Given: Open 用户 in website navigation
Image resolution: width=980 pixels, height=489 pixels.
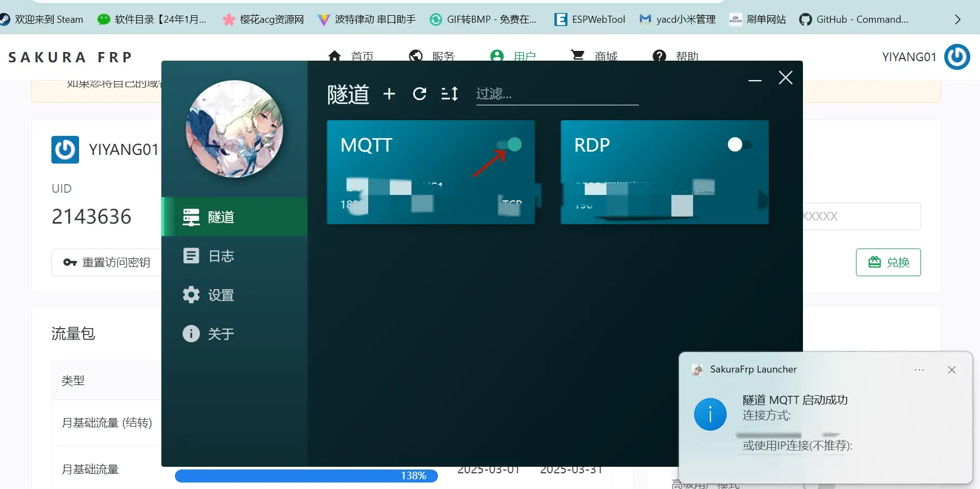Looking at the screenshot, I should click(513, 56).
